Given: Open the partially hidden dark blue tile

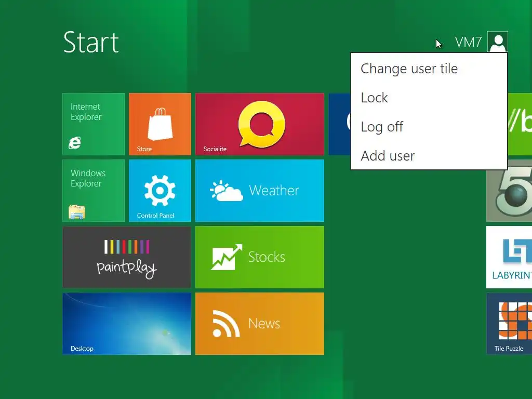Looking at the screenshot, I should pos(340,124).
